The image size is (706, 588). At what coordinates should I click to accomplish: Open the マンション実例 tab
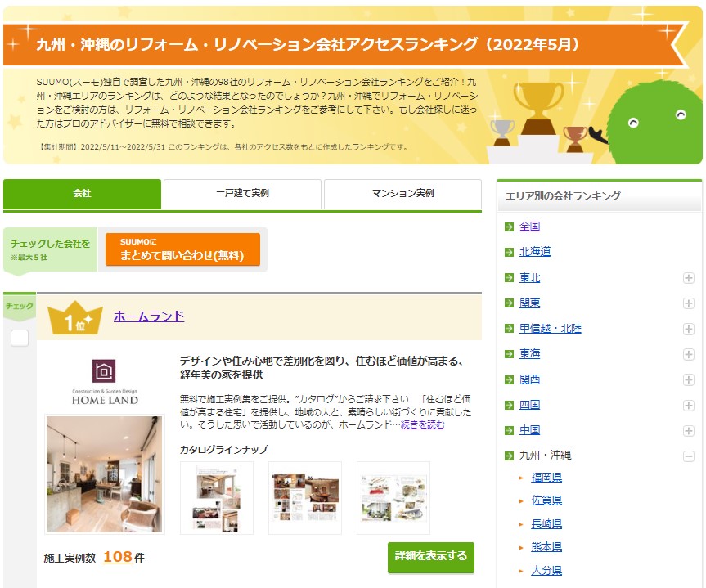pyautogui.click(x=402, y=194)
